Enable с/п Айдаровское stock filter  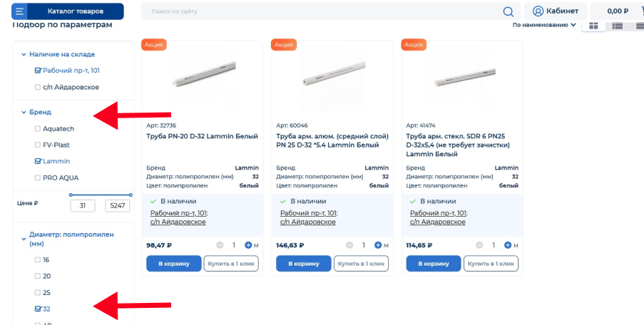coord(38,87)
